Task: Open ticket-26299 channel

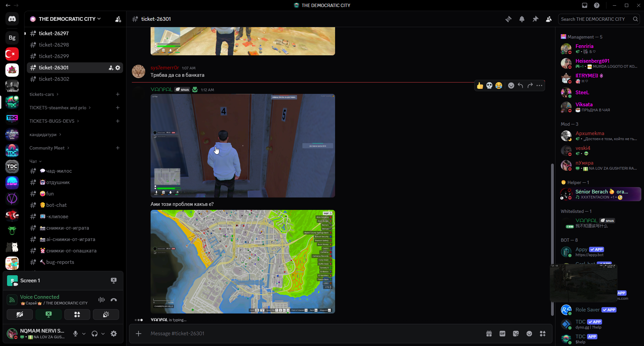Action: pos(75,56)
